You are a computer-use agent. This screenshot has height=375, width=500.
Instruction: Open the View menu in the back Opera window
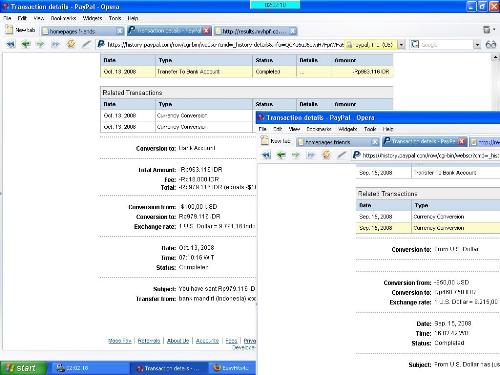point(39,18)
